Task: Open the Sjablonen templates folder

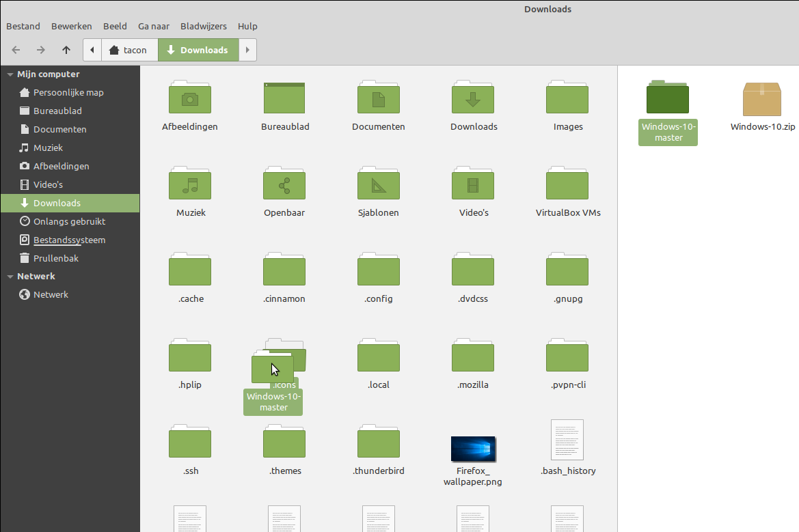Action: pos(379,184)
